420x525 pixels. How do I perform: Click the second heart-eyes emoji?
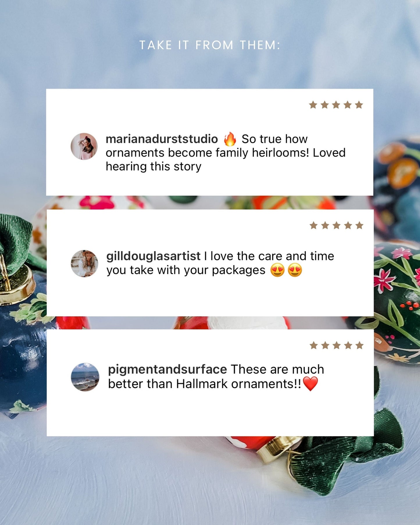point(295,270)
